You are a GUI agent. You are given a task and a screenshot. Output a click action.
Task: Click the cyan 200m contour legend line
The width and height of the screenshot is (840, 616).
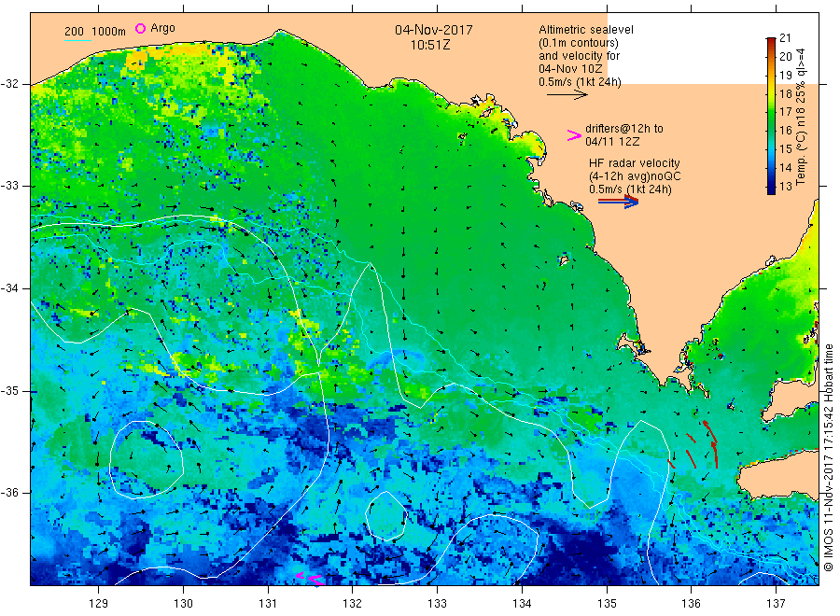click(77, 40)
